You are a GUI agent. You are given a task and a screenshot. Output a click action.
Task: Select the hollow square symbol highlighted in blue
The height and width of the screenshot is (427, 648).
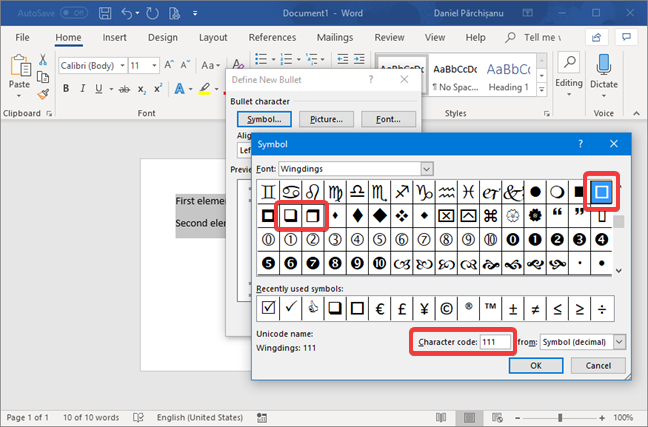(x=601, y=192)
